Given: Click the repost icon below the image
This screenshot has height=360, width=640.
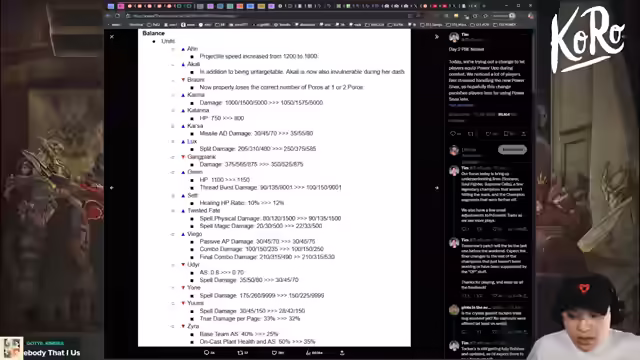Looking at the screenshot, I should click(240, 353).
